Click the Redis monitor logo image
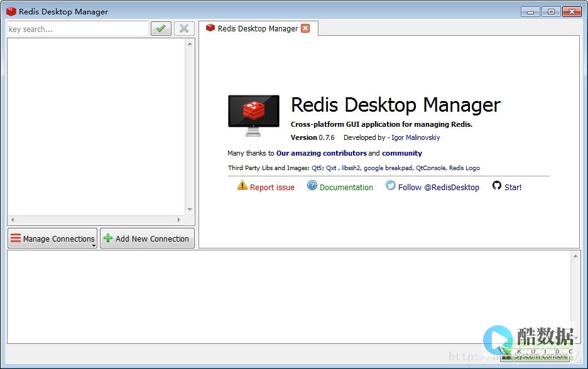Image resolution: width=588 pixels, height=369 pixels. (x=254, y=115)
